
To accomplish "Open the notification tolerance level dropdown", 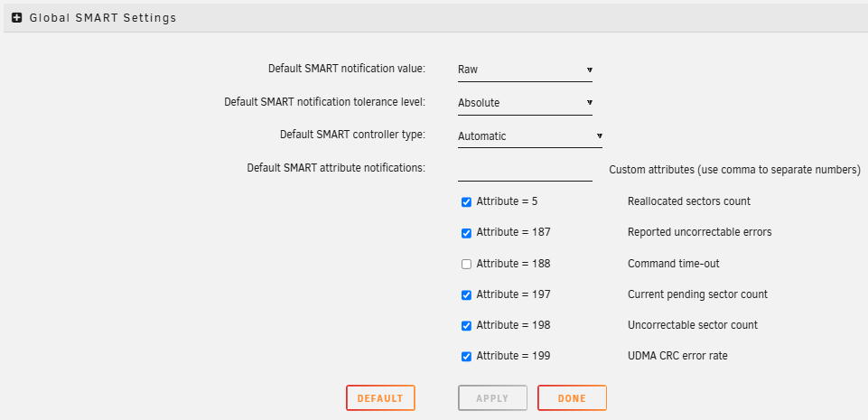I will pyautogui.click(x=525, y=103).
